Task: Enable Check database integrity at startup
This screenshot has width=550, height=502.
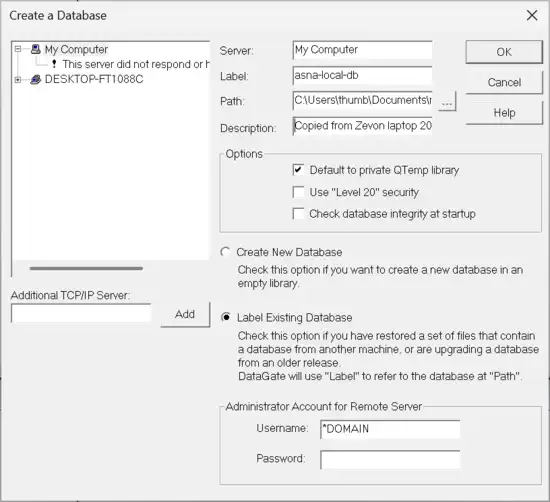Action: (298, 214)
